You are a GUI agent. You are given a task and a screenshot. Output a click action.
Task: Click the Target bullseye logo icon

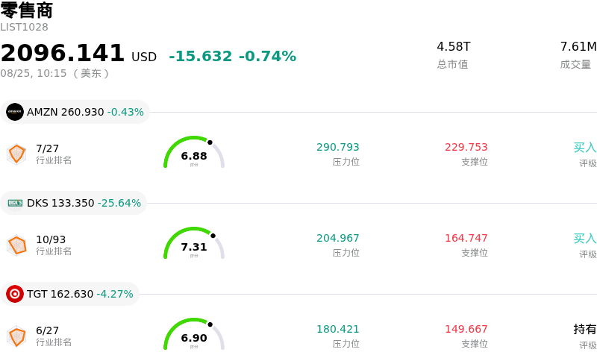[x=15, y=294]
